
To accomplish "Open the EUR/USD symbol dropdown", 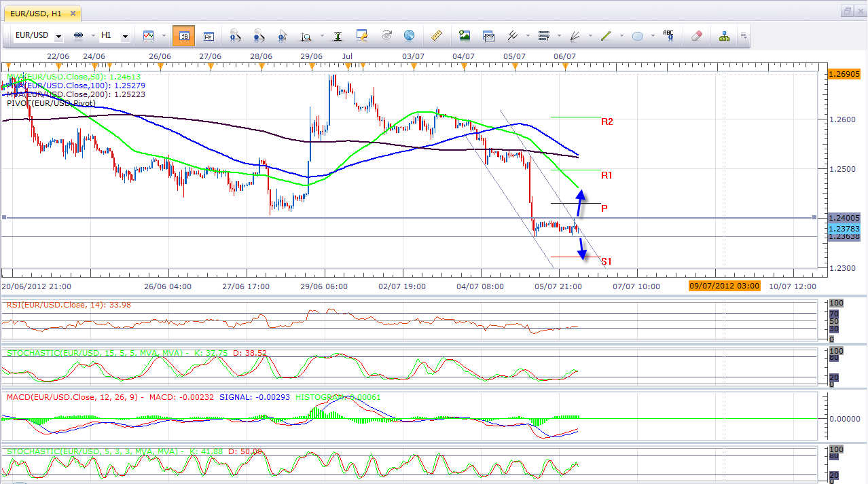I will click(59, 36).
